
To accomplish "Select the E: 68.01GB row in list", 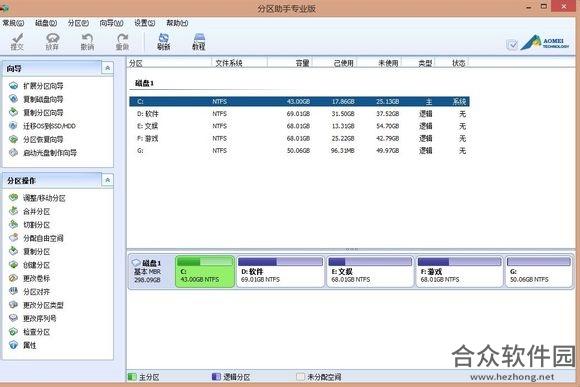I will tap(299, 126).
